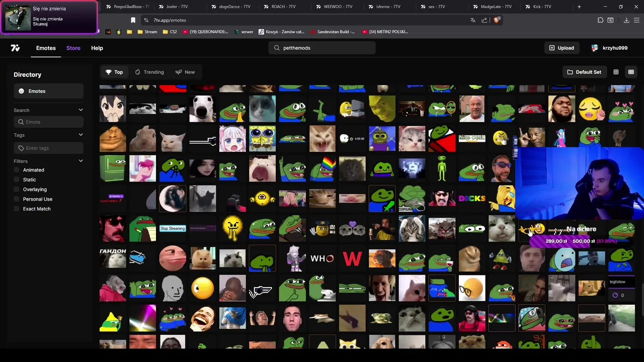Open the Emotes navigation tab
This screenshot has height=362, width=644.
pyautogui.click(x=46, y=48)
